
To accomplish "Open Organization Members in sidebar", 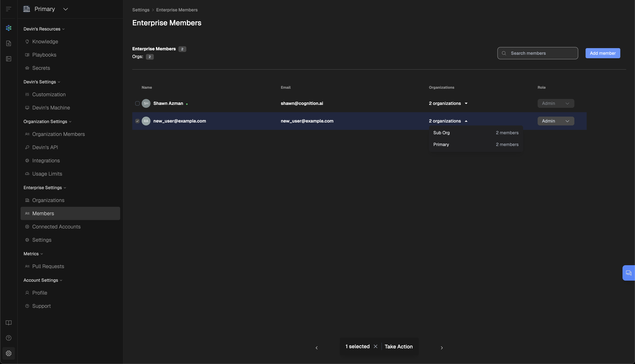I will coord(58,134).
